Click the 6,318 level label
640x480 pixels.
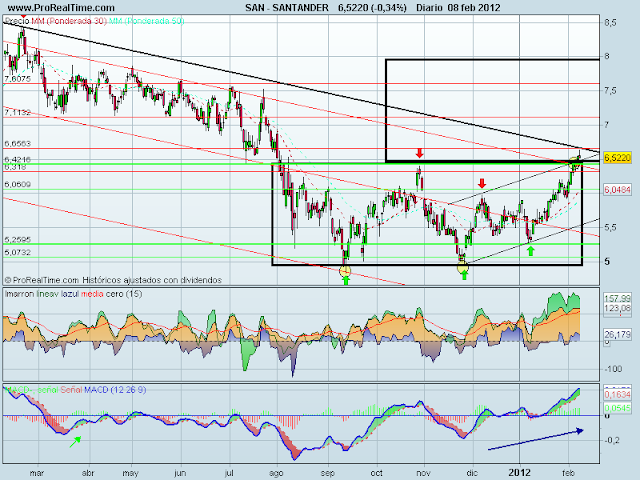coord(16,167)
